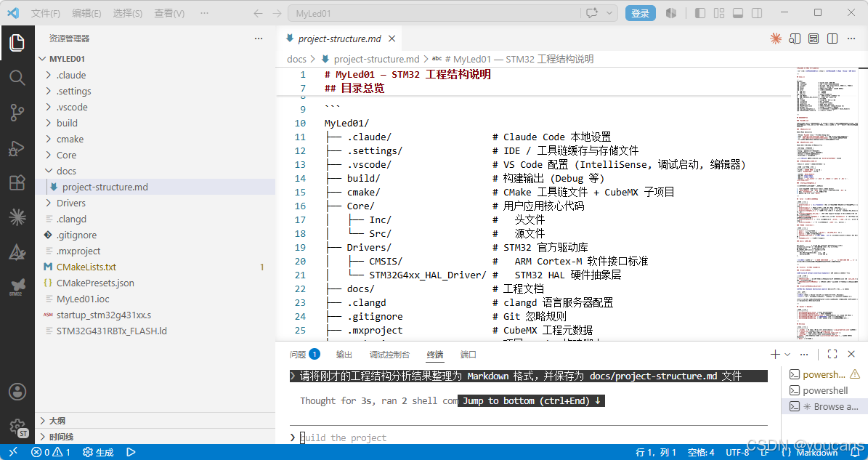868x460 pixels.
Task: Open the Extensions view
Action: [x=17, y=182]
